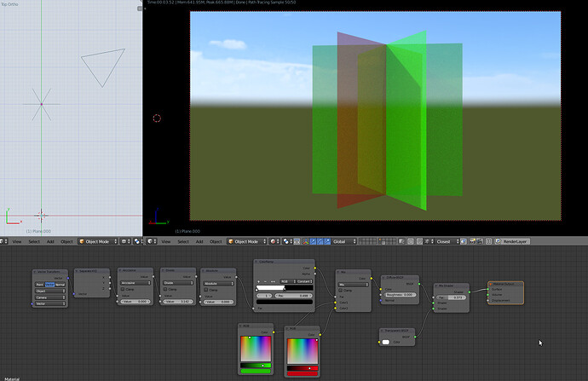Viewport: 588px width, 381px height.
Task: Open right viewport editor type selector
Action: click(151, 241)
